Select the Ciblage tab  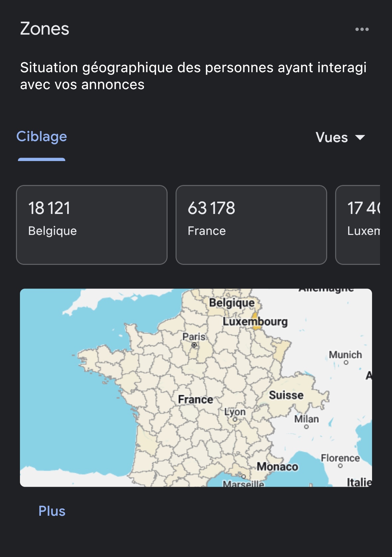point(42,137)
